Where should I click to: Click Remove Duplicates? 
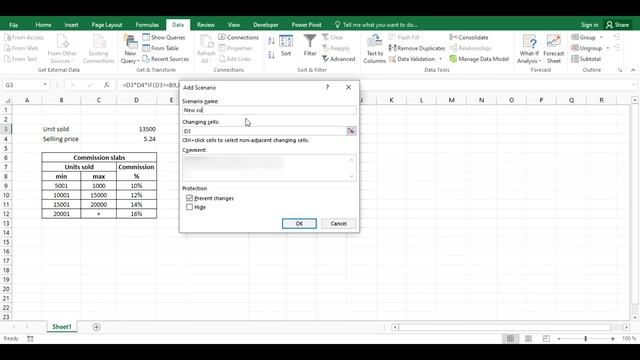tap(417, 48)
